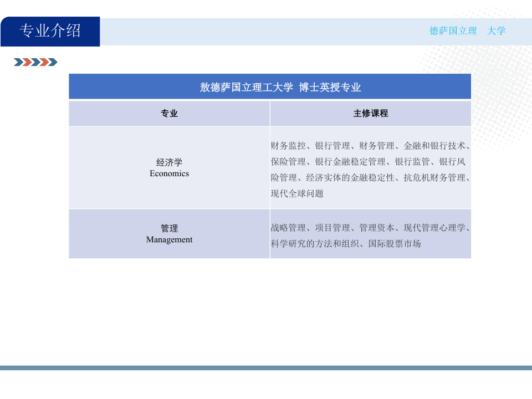This screenshot has width=532, height=399.
Task: Select the header text 德萨国立理 大学
Action: point(468,31)
